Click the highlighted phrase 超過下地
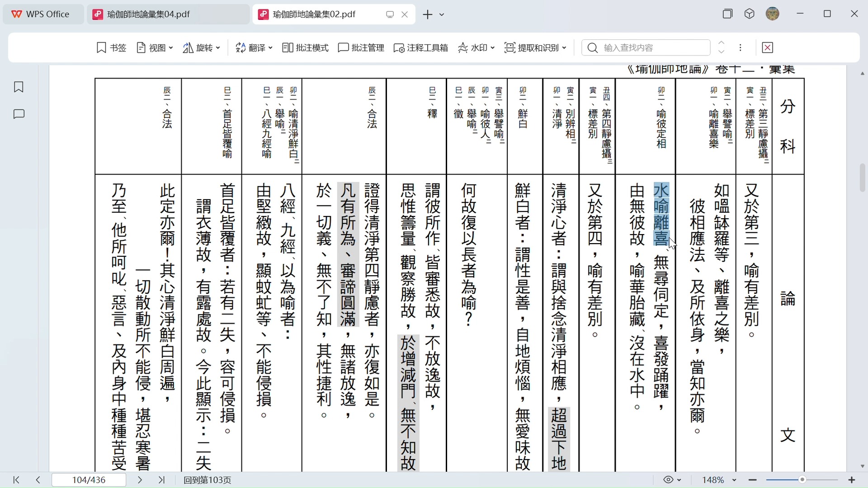The width and height of the screenshot is (868, 488). (559, 439)
